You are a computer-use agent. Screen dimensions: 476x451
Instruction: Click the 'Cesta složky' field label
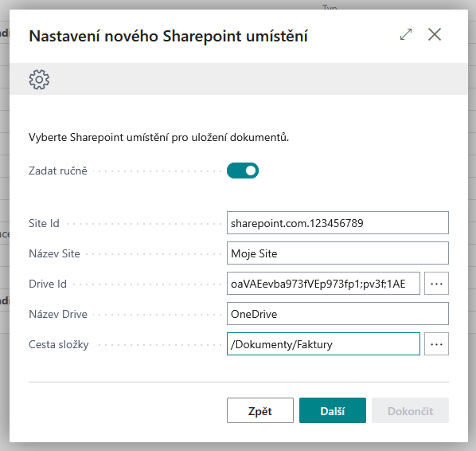click(59, 345)
